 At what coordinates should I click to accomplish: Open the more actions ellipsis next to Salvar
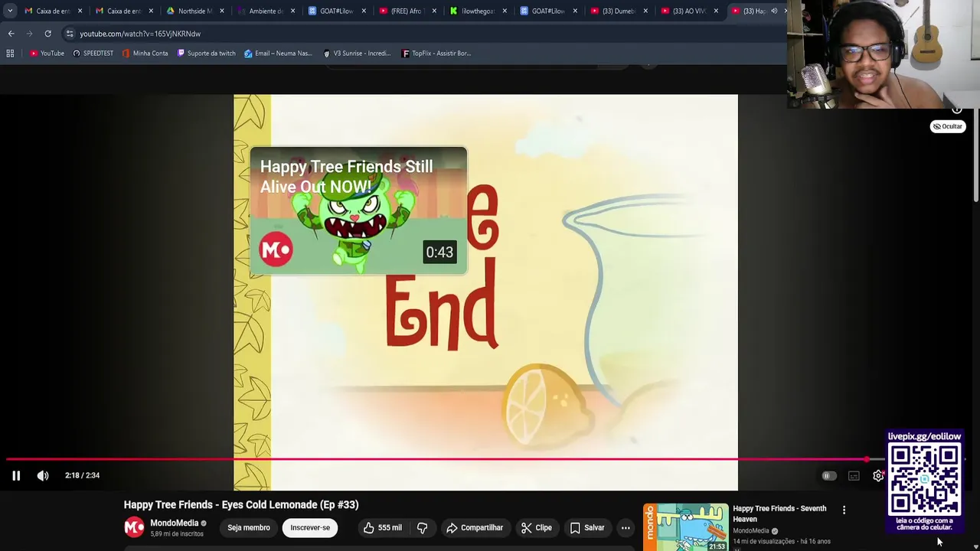point(626,527)
